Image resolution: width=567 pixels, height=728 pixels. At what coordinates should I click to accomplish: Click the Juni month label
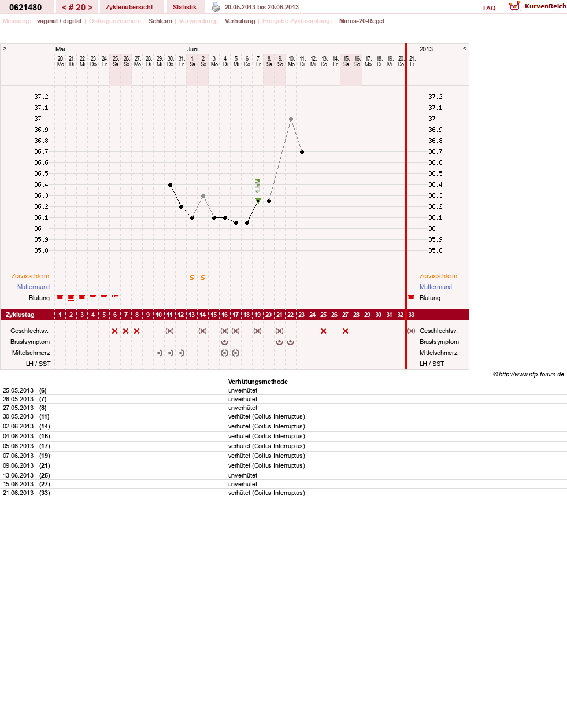tap(192, 49)
